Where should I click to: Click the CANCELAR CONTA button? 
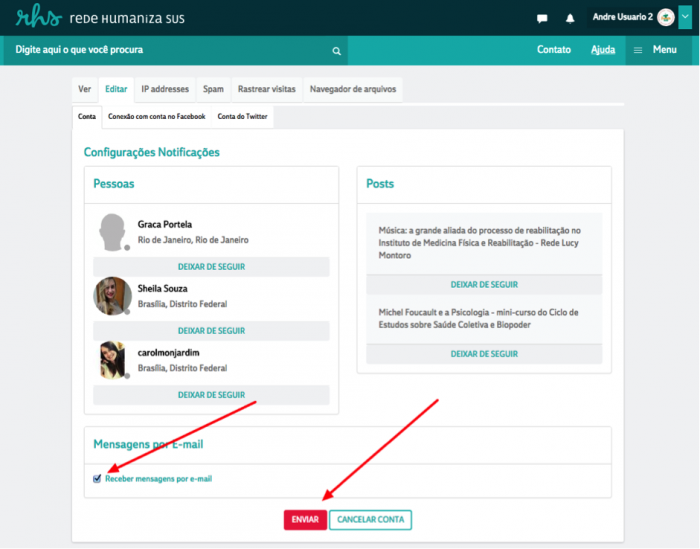[x=370, y=520]
